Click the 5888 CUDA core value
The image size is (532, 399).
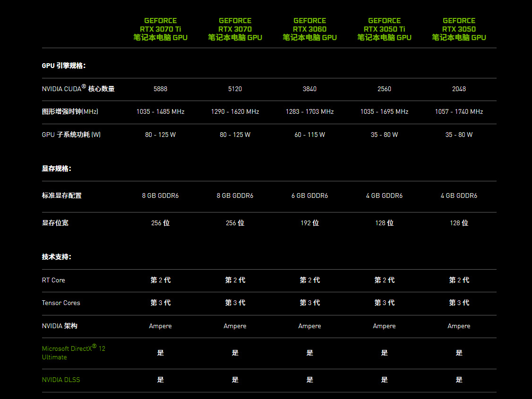[161, 89]
